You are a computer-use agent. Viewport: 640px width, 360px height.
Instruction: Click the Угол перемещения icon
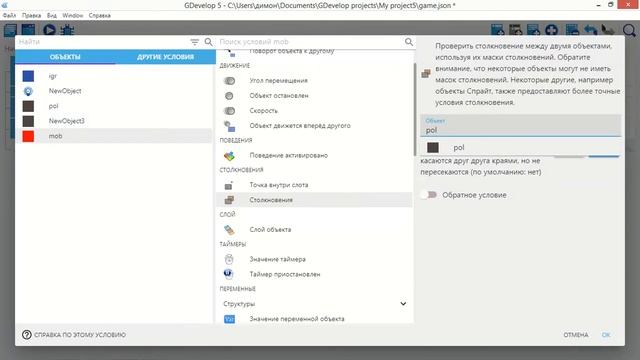pos(229,81)
